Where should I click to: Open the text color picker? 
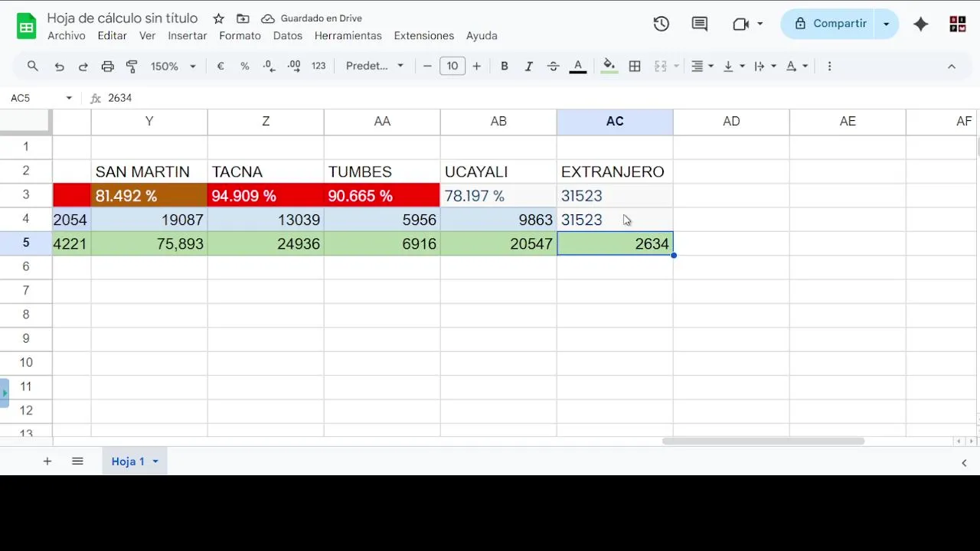click(x=578, y=67)
